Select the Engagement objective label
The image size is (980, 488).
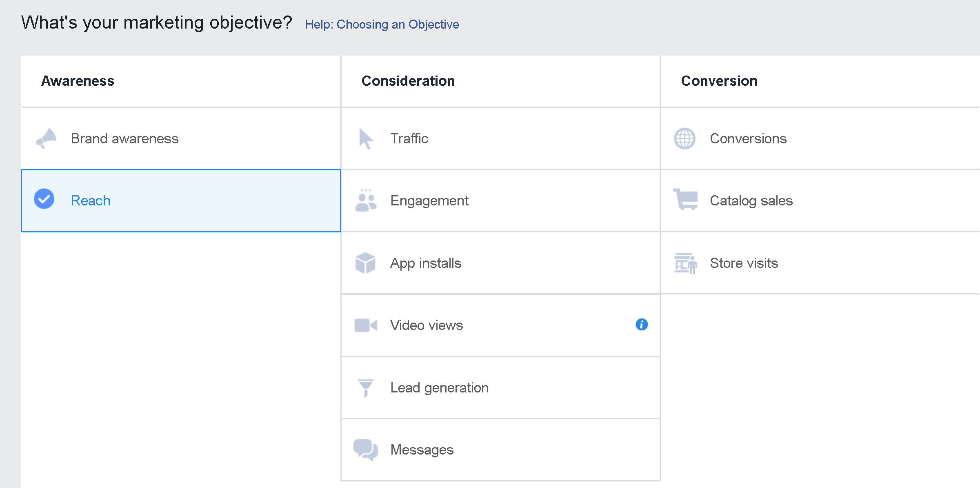pos(429,201)
